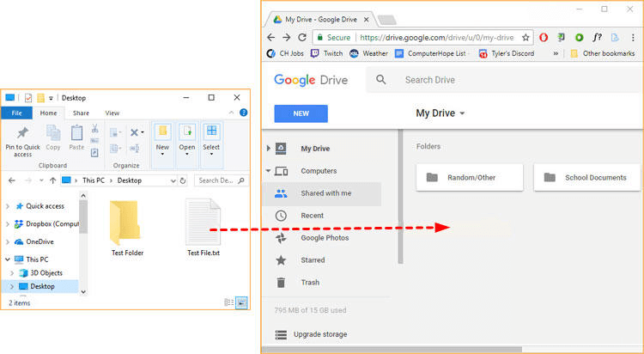Switch to the View ribbon tab
Viewport: 644px width, 354px height.
[112, 113]
